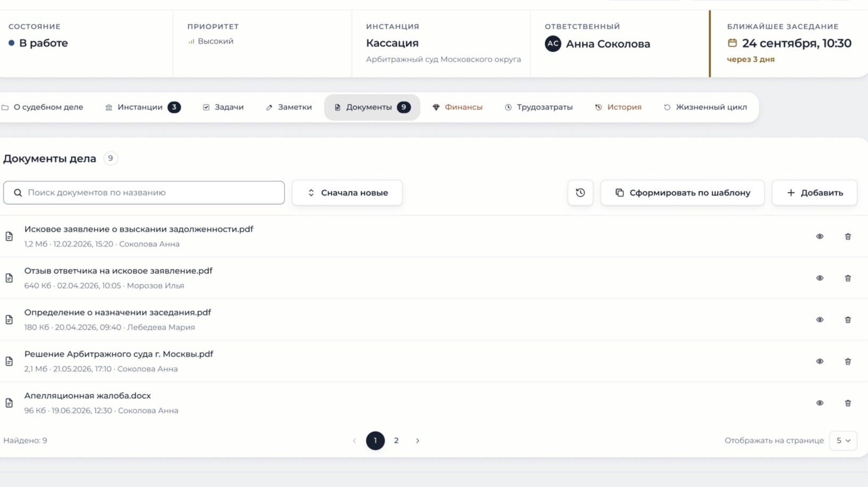Preview Решение Арбитражного суда eye icon
868x487 pixels.
point(820,362)
